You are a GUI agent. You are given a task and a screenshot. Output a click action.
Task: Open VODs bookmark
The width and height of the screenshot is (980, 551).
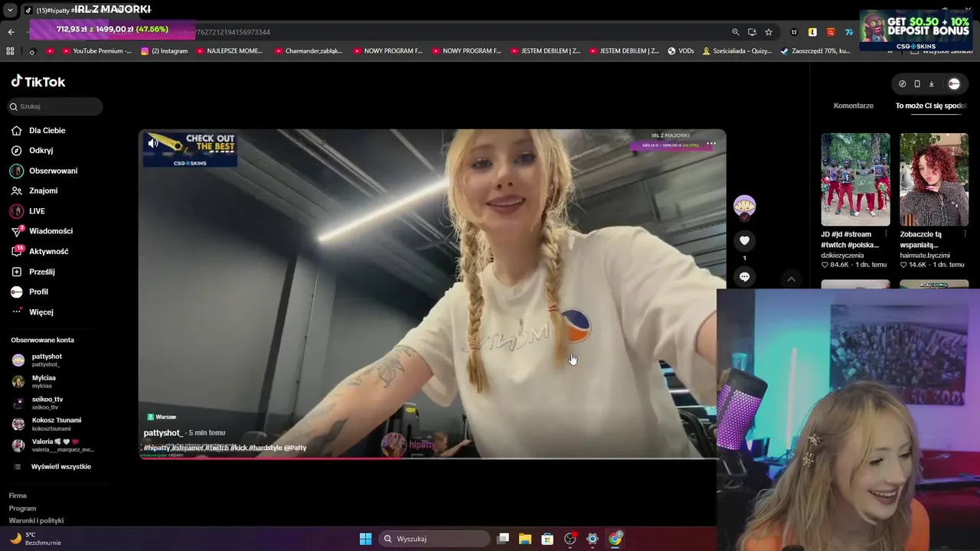(x=681, y=51)
